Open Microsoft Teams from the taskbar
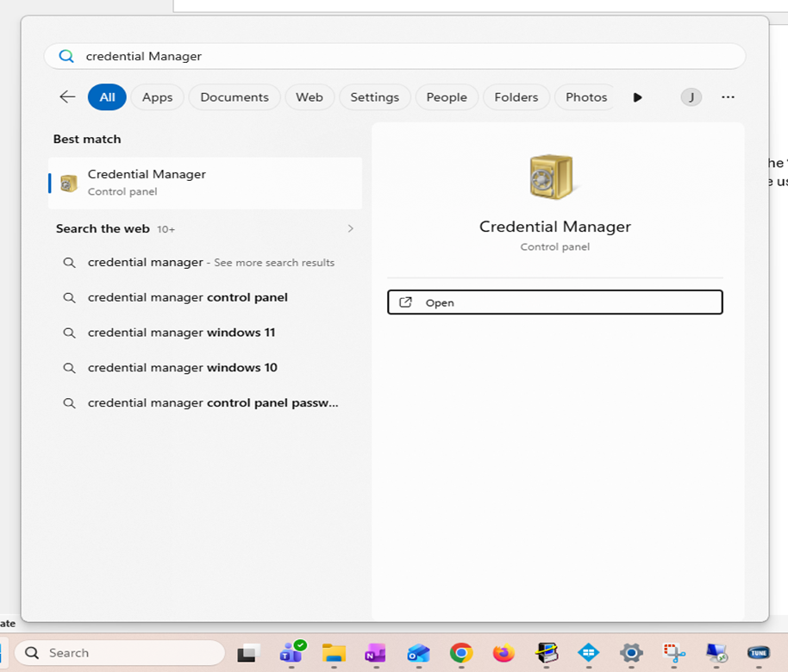 coord(291,652)
